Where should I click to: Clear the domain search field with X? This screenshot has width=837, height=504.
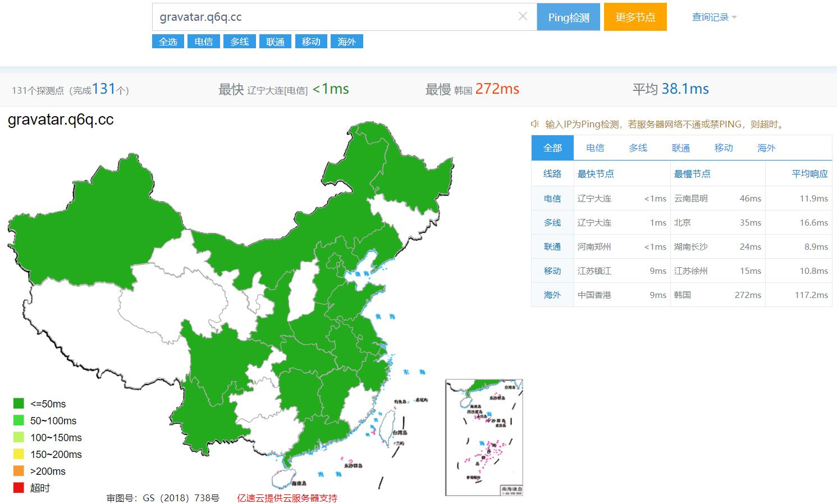click(x=523, y=16)
